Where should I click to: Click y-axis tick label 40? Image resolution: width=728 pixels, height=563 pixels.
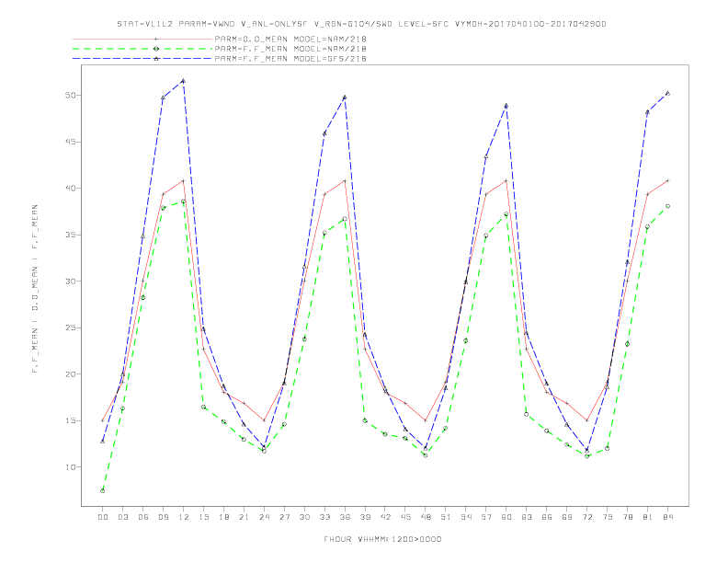[70, 189]
